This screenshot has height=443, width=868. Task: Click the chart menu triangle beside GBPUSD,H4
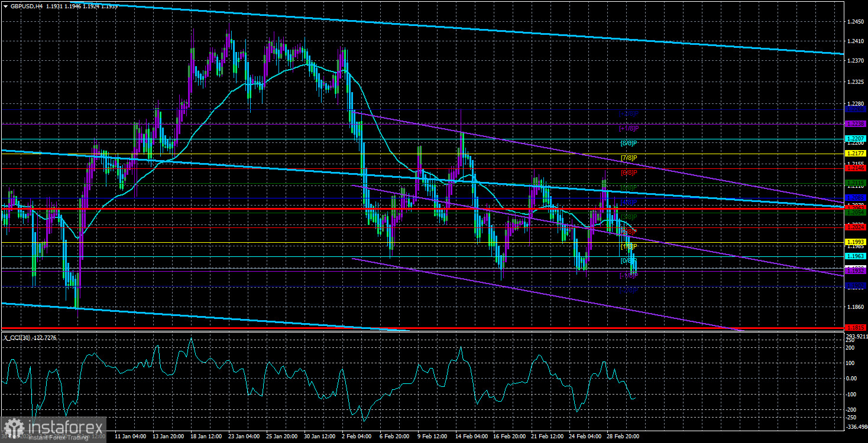pos(6,5)
